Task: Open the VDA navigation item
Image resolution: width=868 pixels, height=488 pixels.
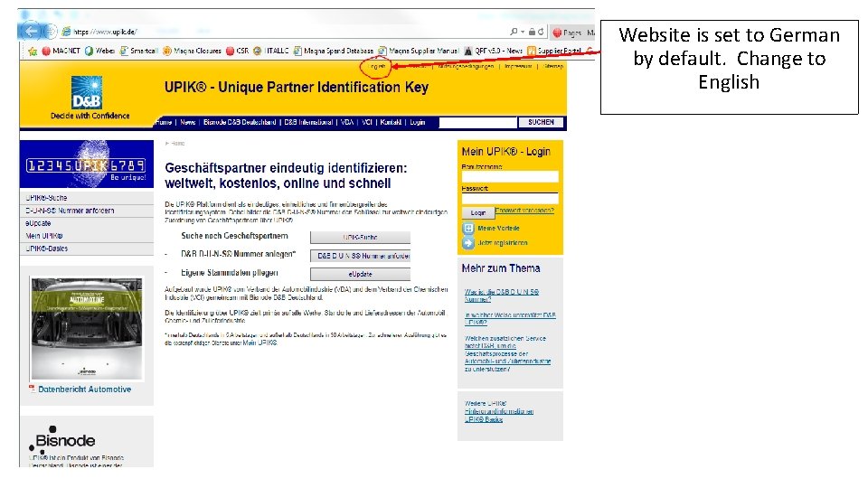Action: (x=347, y=122)
